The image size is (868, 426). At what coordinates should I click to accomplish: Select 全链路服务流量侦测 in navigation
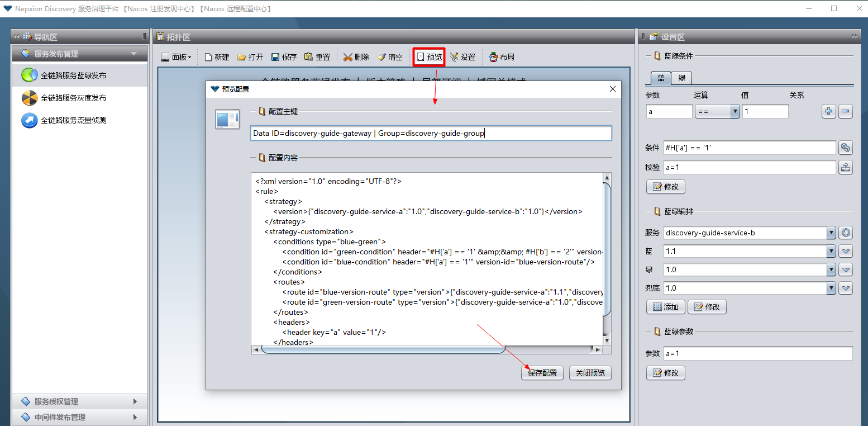click(x=79, y=120)
